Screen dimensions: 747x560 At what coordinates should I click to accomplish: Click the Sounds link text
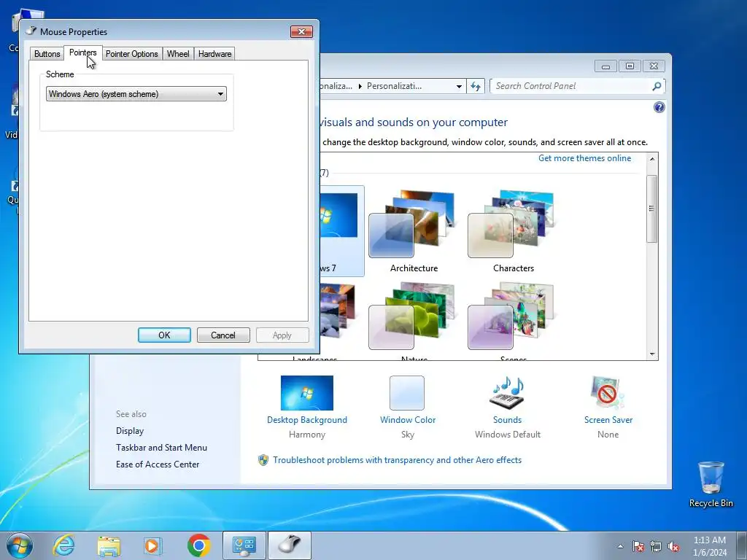point(508,420)
